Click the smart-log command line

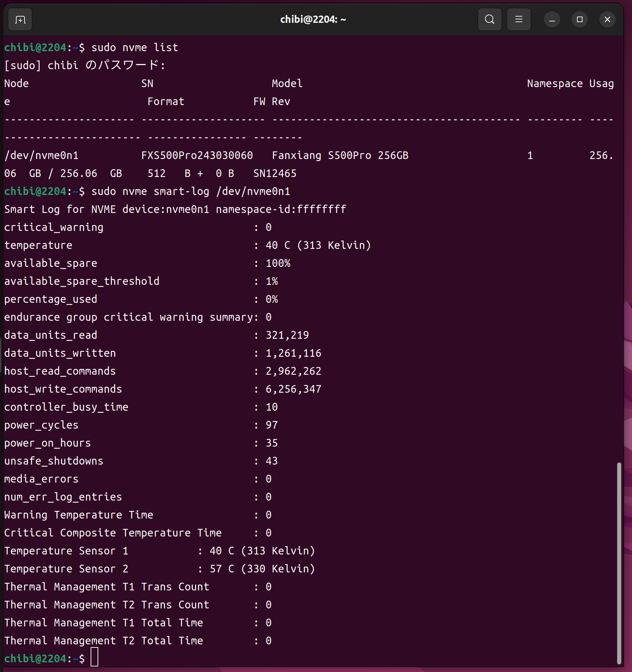(190, 191)
